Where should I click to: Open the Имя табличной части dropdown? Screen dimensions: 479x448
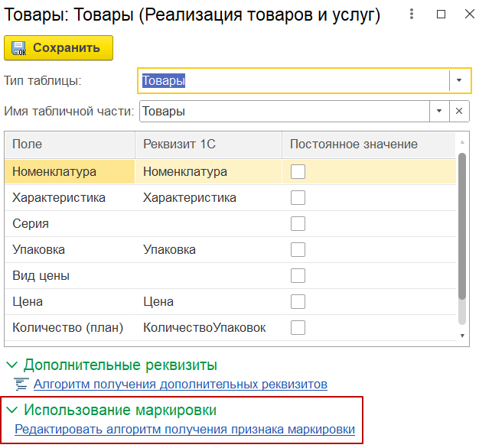point(439,111)
